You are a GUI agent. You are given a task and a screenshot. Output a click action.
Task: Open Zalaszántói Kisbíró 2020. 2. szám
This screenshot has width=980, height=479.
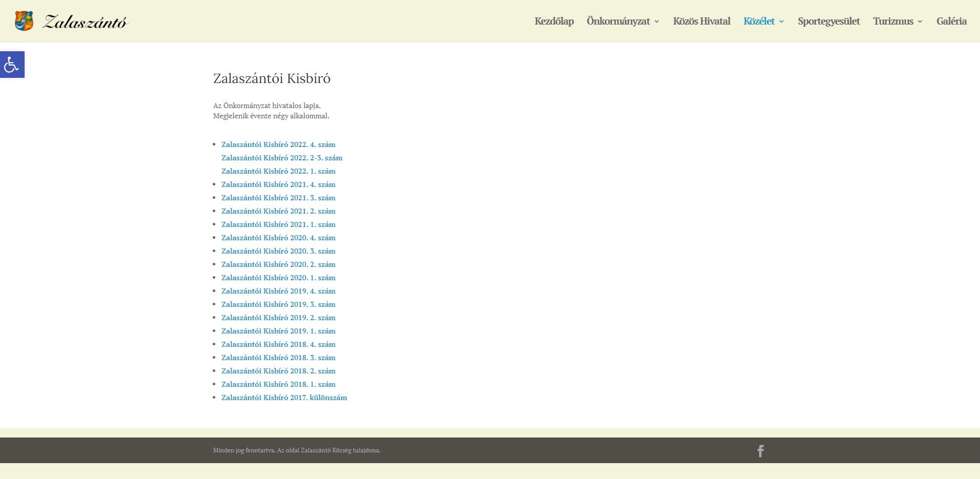pos(278,264)
